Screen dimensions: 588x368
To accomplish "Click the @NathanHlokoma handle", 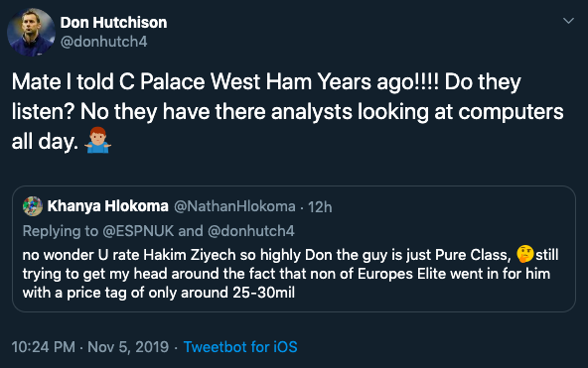I will (x=234, y=206).
